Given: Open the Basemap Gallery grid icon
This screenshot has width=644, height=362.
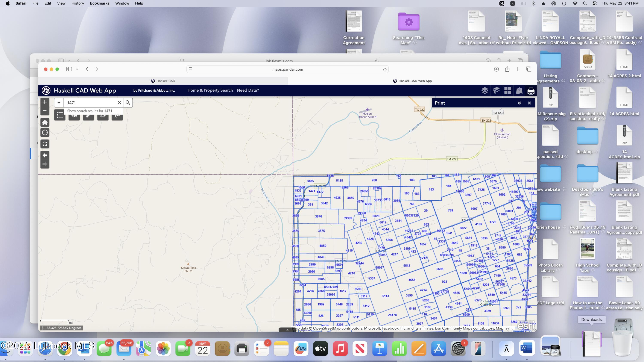Looking at the screenshot, I should [x=507, y=90].
